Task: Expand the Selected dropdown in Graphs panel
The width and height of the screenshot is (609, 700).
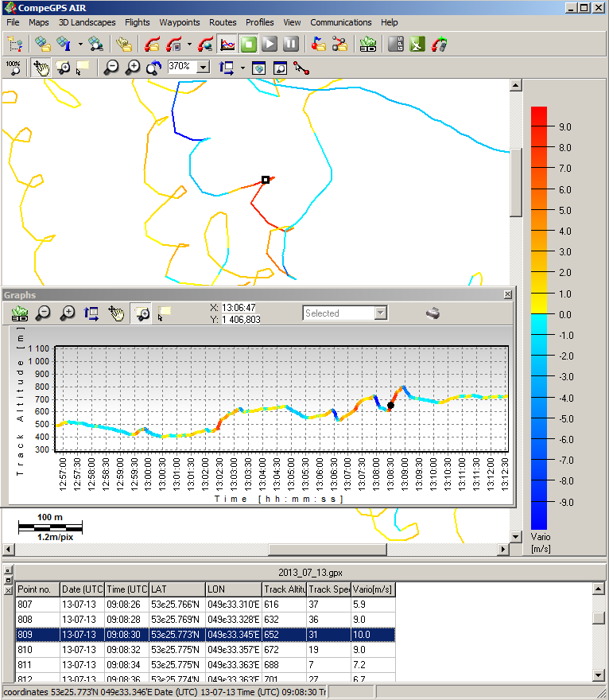Action: click(x=380, y=313)
